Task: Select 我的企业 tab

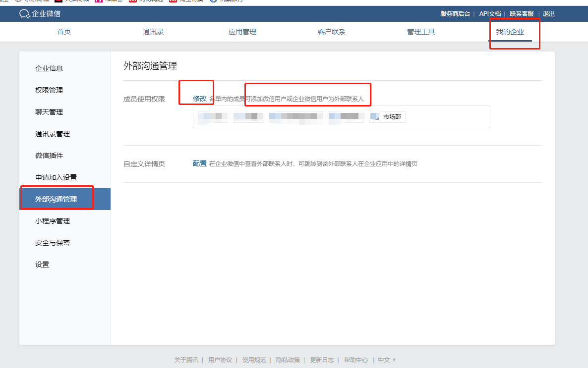Action: point(510,32)
